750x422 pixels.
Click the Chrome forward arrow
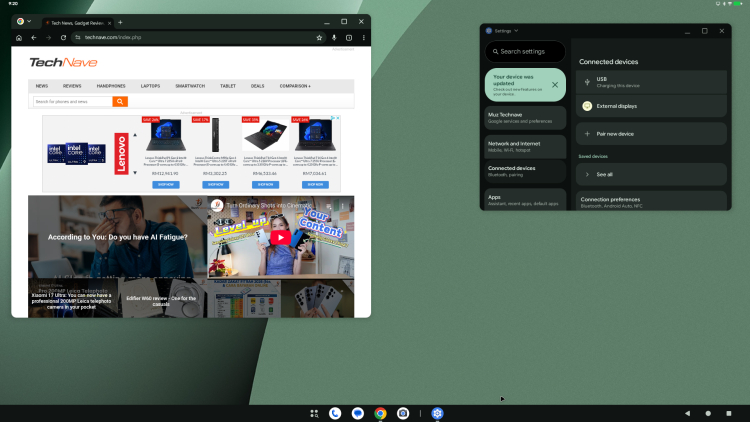pos(48,37)
